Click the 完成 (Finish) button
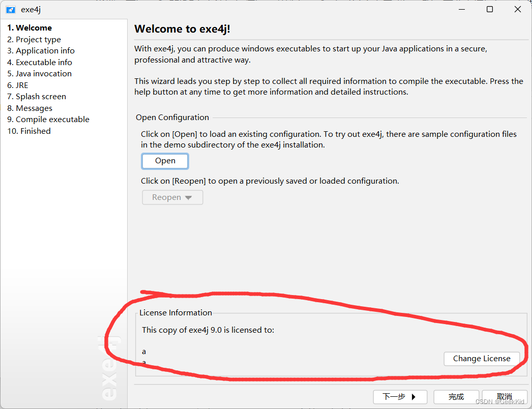 click(x=456, y=397)
